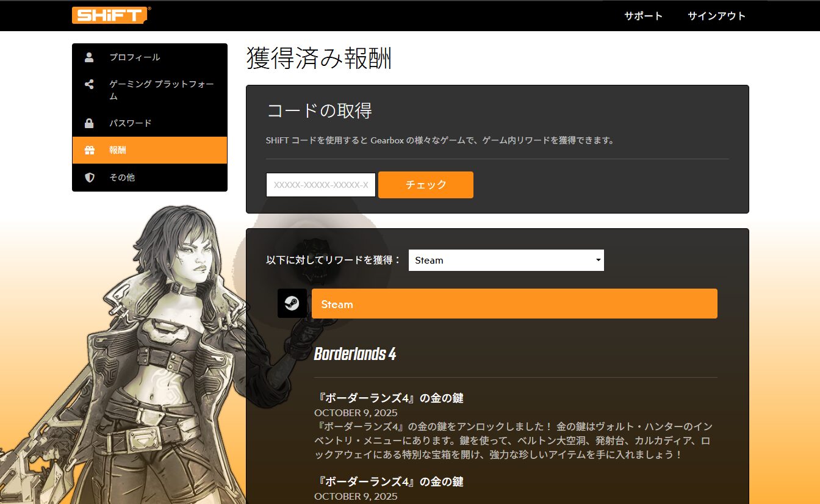Click the dropdown arrow on platform selector
820x504 pixels.
click(598, 261)
